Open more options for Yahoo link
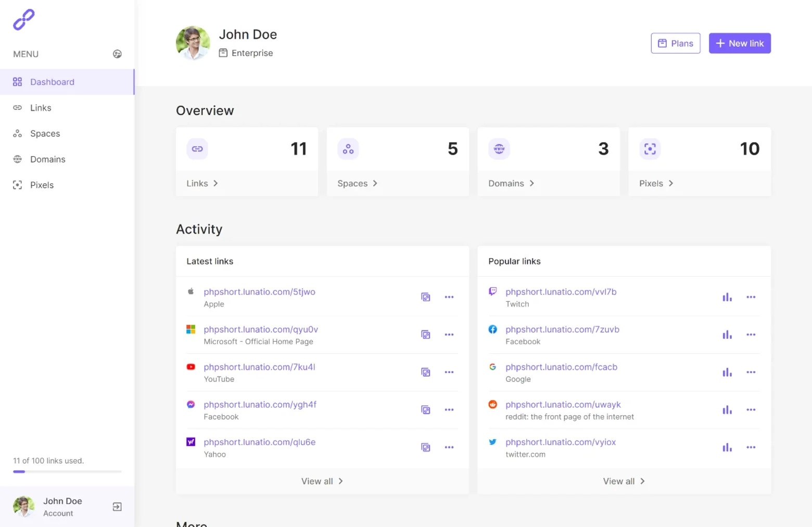Viewport: 812px width, 527px height. (x=449, y=447)
